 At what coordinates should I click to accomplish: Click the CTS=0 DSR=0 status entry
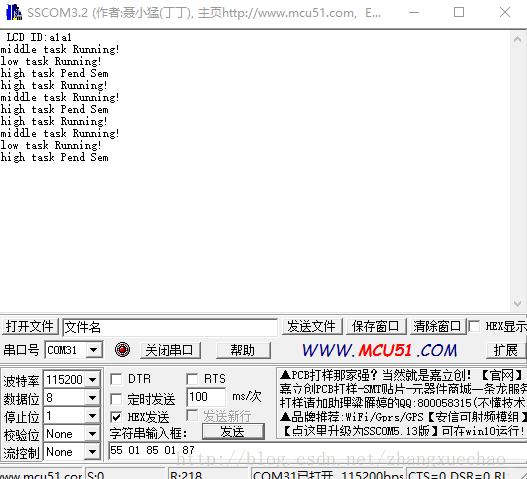pos(466,474)
